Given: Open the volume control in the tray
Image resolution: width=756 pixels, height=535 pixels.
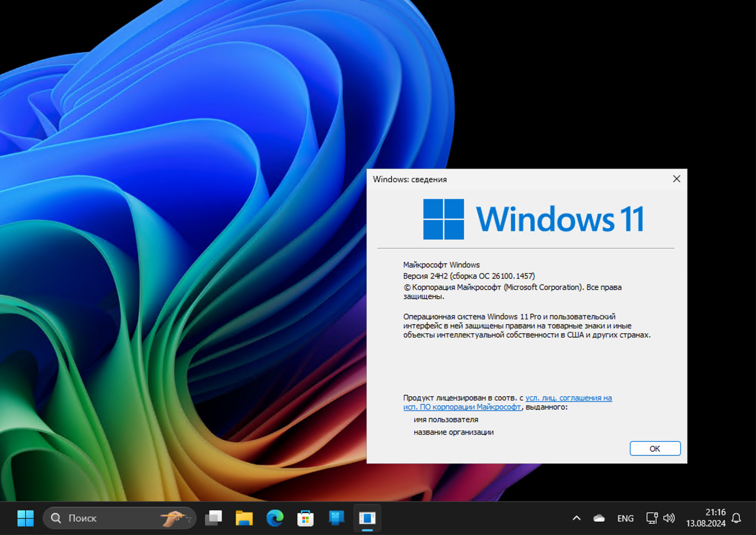Looking at the screenshot, I should [x=669, y=518].
